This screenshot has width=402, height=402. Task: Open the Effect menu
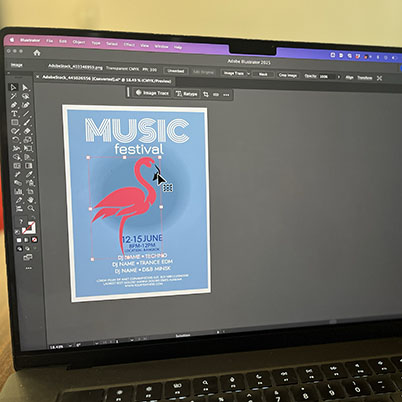tap(129, 44)
